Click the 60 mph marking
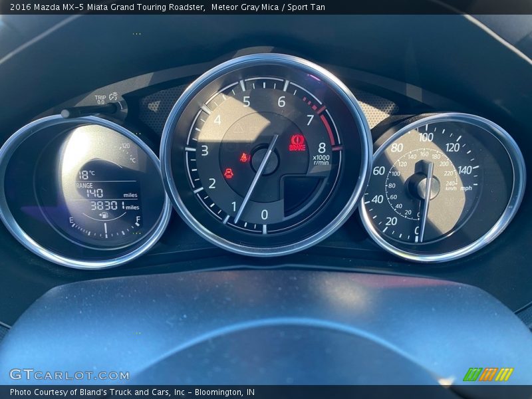This screenshot has width=532, height=399. pos(379,171)
